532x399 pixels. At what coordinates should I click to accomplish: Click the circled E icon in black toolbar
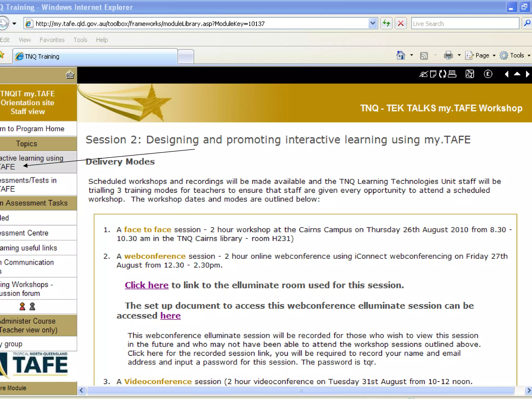pos(488,74)
